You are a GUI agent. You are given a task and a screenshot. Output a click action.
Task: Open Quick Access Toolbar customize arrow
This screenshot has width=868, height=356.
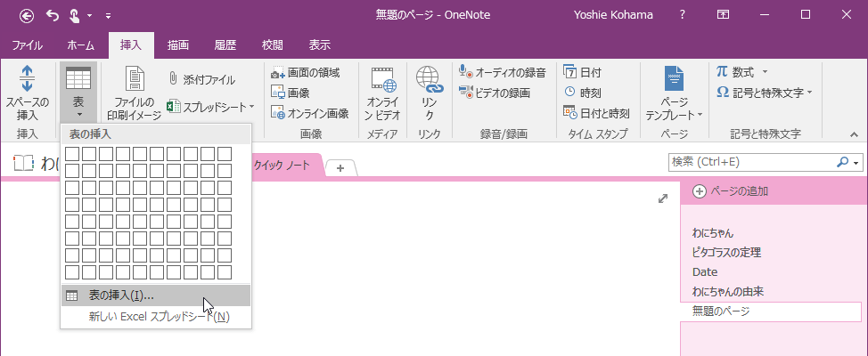(108, 15)
